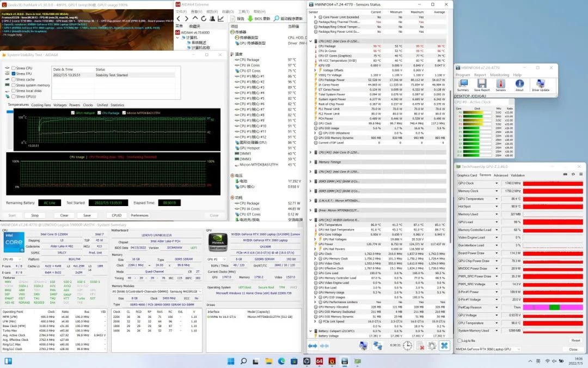This screenshot has height=368, width=588.
Task: Open the HWiNFO64 Summary toolbar icon
Action: 463,85
